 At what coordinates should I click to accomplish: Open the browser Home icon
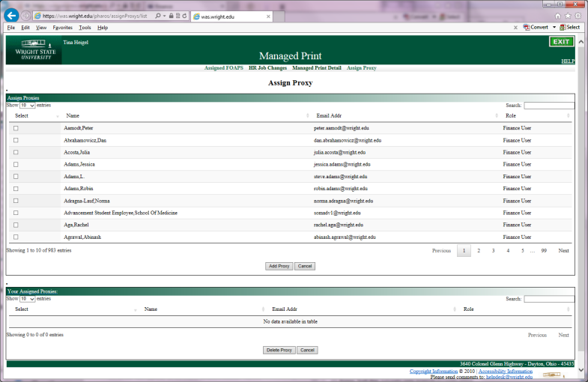click(x=557, y=16)
